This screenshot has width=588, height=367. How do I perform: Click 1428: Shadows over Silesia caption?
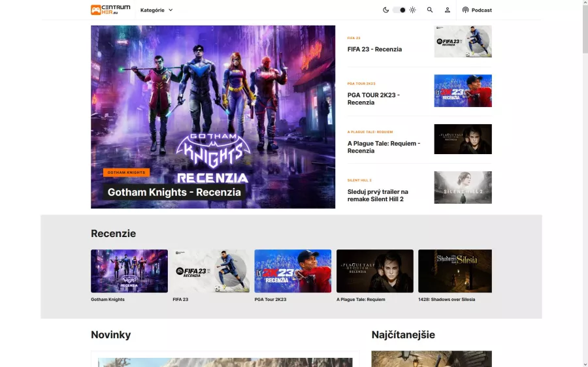click(447, 300)
